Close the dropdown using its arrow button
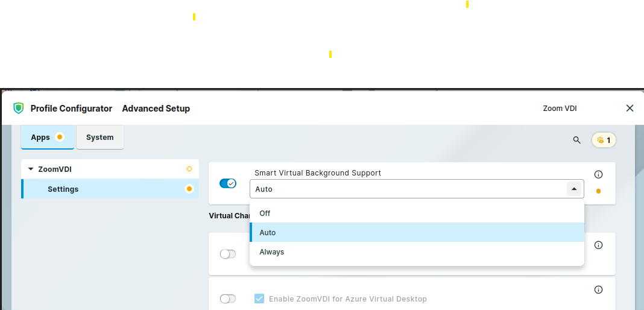644x310 pixels. click(x=574, y=189)
